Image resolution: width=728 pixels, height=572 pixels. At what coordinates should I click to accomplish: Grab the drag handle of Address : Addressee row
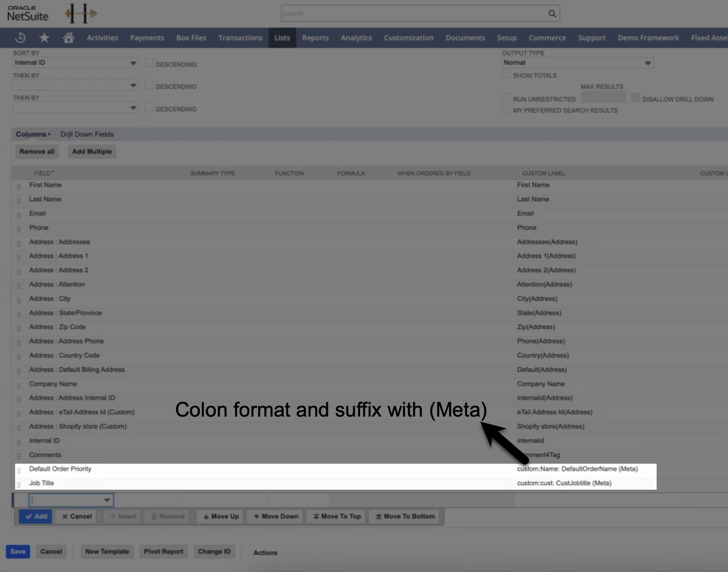point(19,244)
